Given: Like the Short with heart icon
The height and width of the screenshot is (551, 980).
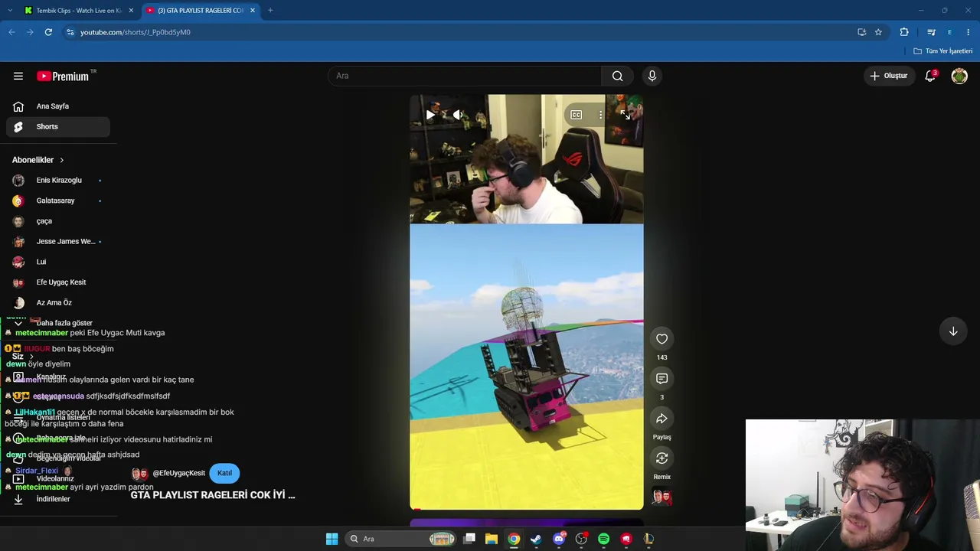Looking at the screenshot, I should click(662, 339).
